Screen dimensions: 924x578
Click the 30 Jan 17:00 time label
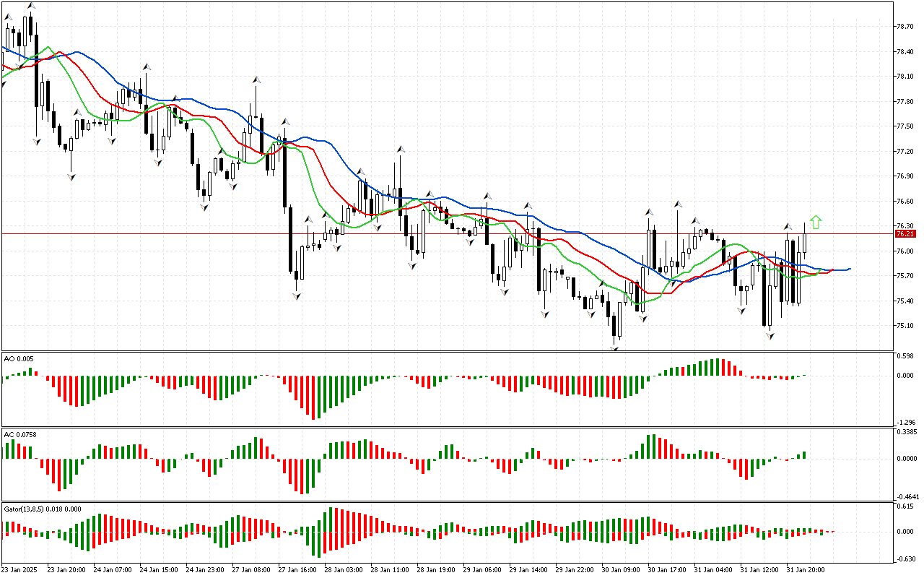tap(667, 570)
